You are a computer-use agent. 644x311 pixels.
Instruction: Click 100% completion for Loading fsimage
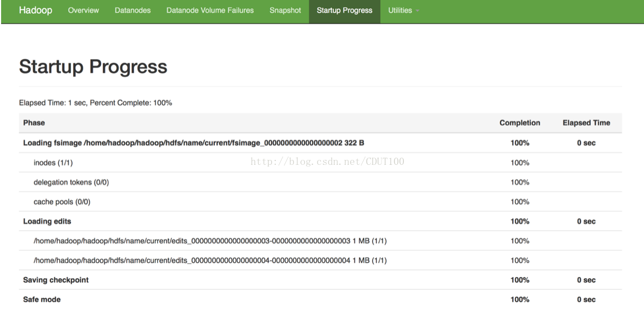click(x=520, y=143)
